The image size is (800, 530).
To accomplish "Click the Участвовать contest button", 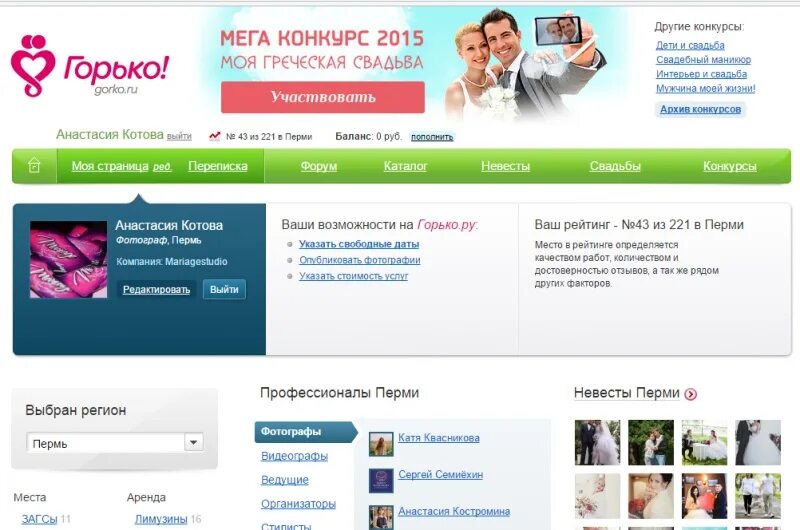I will 322,97.
